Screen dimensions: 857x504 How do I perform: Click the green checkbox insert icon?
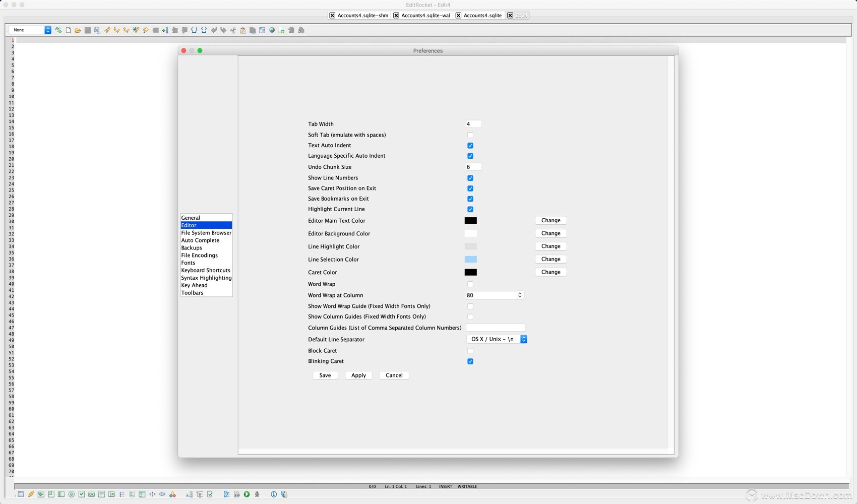[x=82, y=494]
